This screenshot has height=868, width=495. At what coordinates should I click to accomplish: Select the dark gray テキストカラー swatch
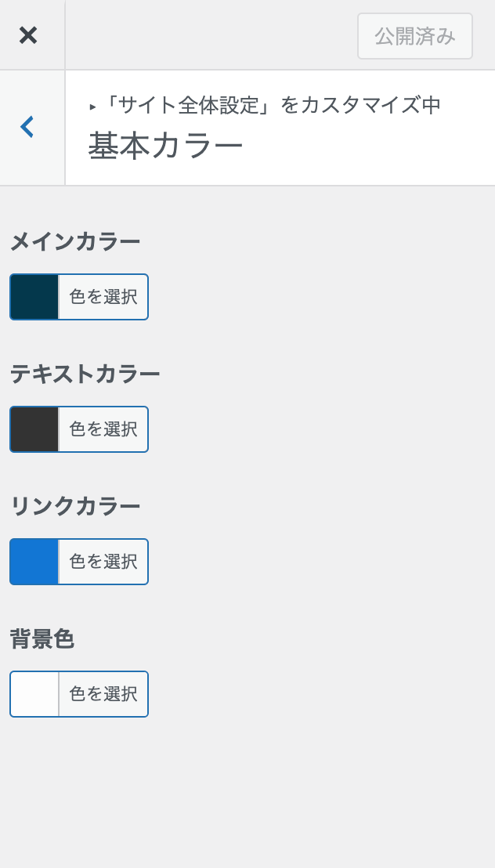34,429
